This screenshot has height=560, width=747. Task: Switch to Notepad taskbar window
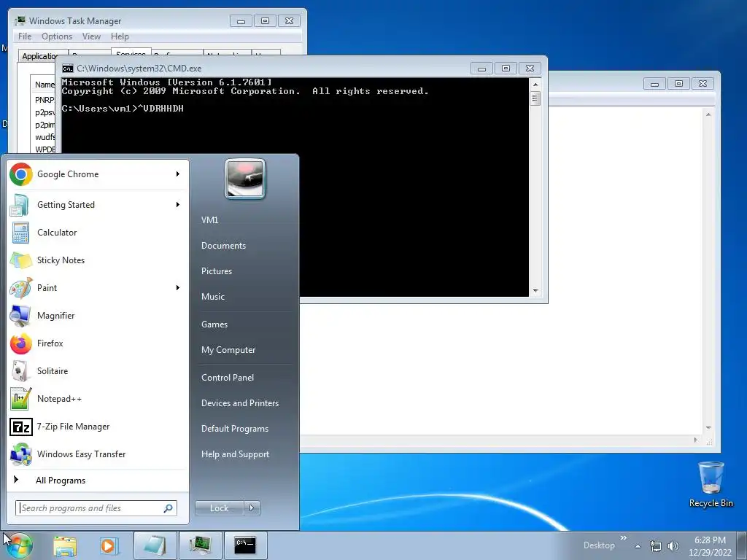155,545
